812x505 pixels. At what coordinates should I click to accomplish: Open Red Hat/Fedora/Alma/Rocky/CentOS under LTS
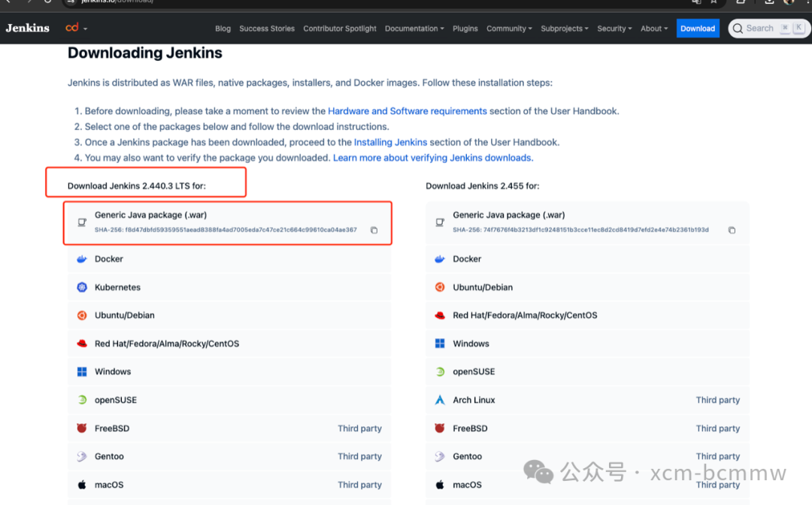click(x=229, y=343)
